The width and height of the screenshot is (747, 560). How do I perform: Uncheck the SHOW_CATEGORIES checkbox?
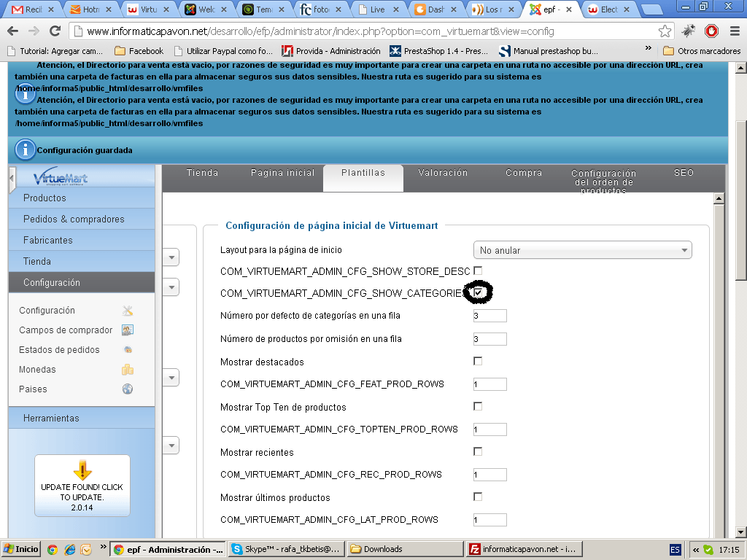click(478, 292)
